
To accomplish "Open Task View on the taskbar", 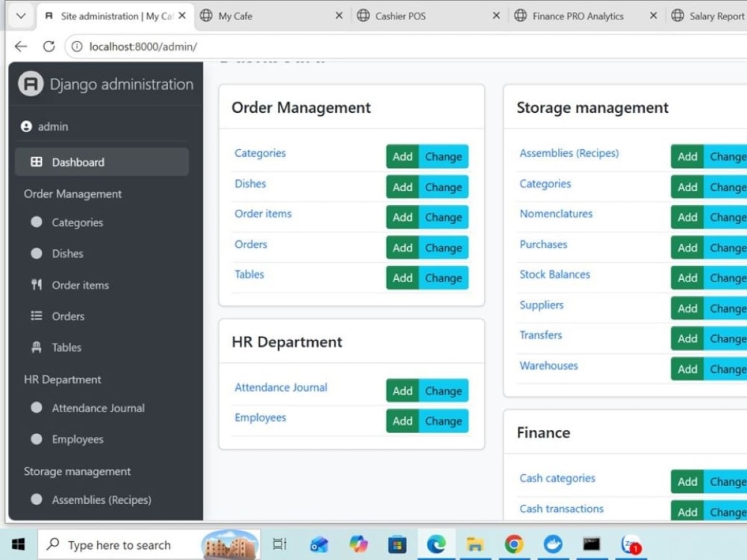I will tap(279, 544).
